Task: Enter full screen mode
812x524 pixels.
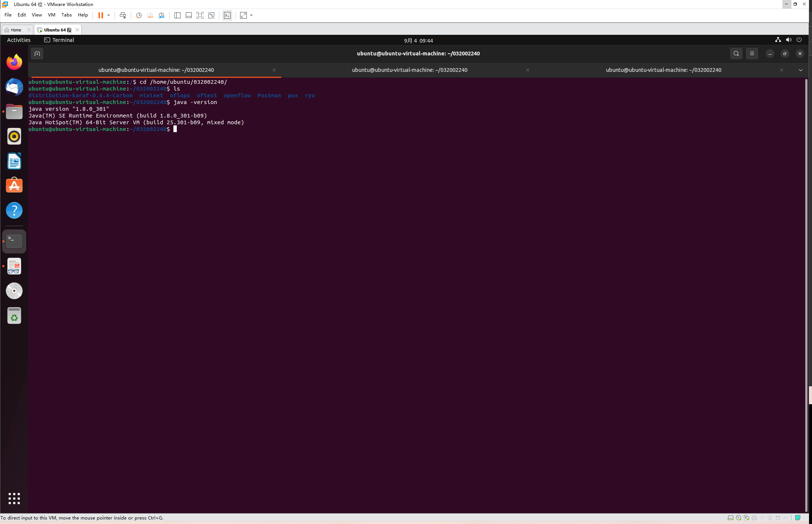Action: 200,15
